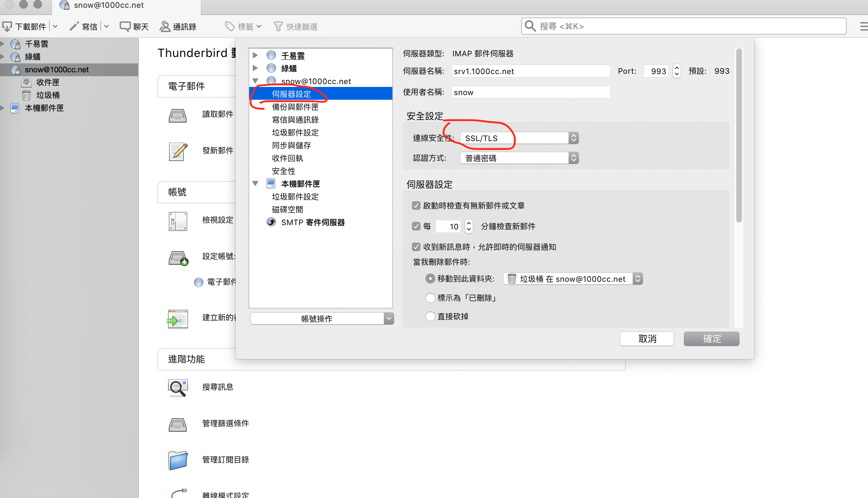
Task: Click the 搜尋訊息 link text
Action: click(218, 387)
